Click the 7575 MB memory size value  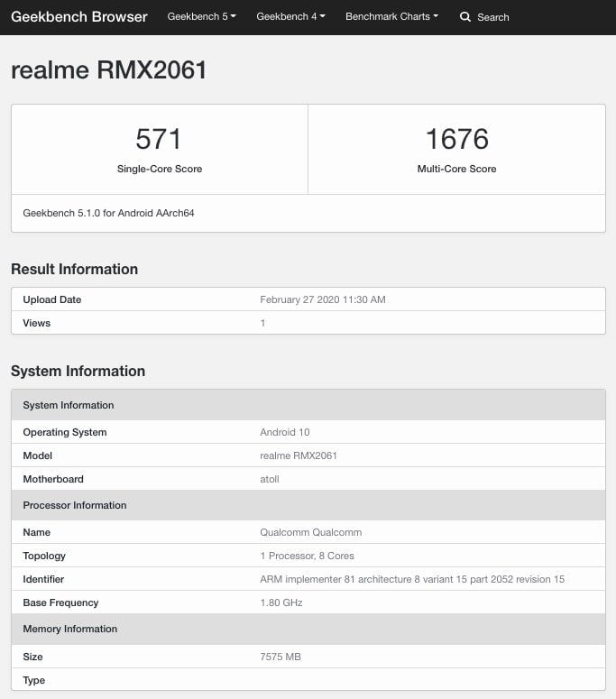(280, 657)
